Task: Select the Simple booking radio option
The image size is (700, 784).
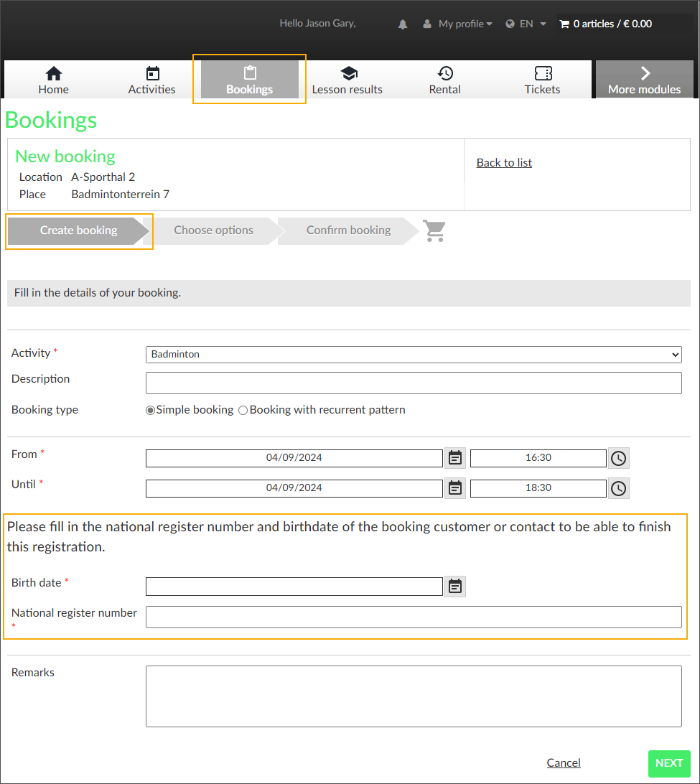Action: tap(151, 410)
